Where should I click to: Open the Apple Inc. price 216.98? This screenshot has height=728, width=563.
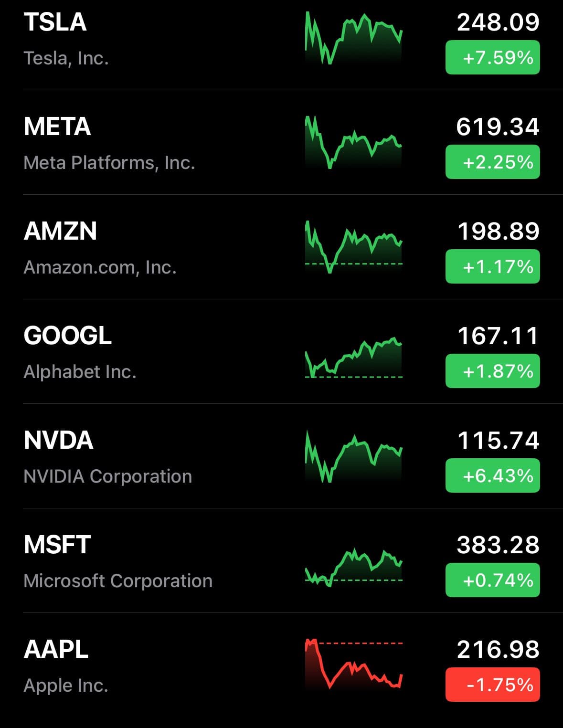coord(498,649)
